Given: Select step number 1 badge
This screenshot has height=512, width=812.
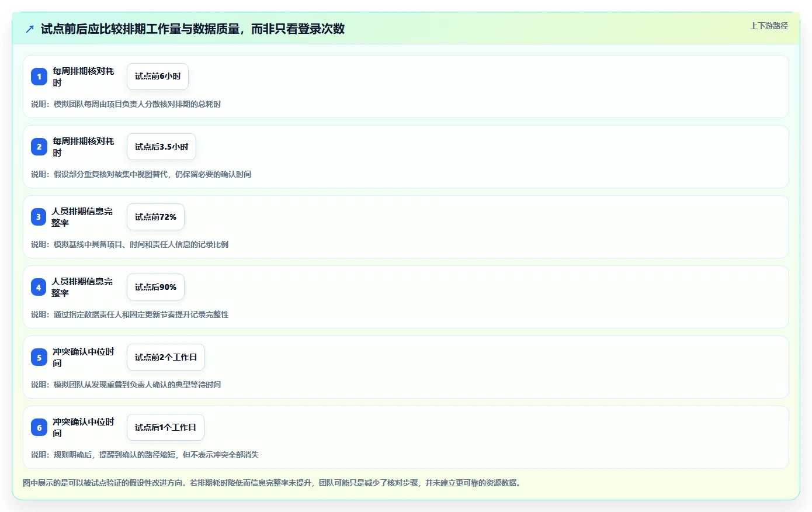Looking at the screenshot, I should [39, 77].
